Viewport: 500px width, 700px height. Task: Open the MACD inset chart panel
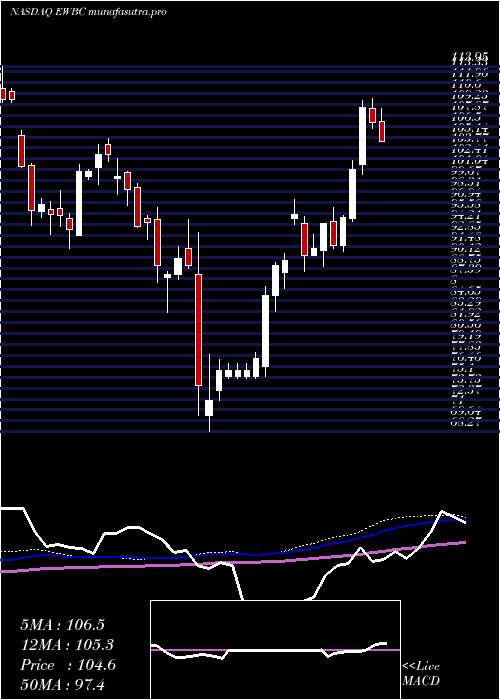(x=275, y=650)
